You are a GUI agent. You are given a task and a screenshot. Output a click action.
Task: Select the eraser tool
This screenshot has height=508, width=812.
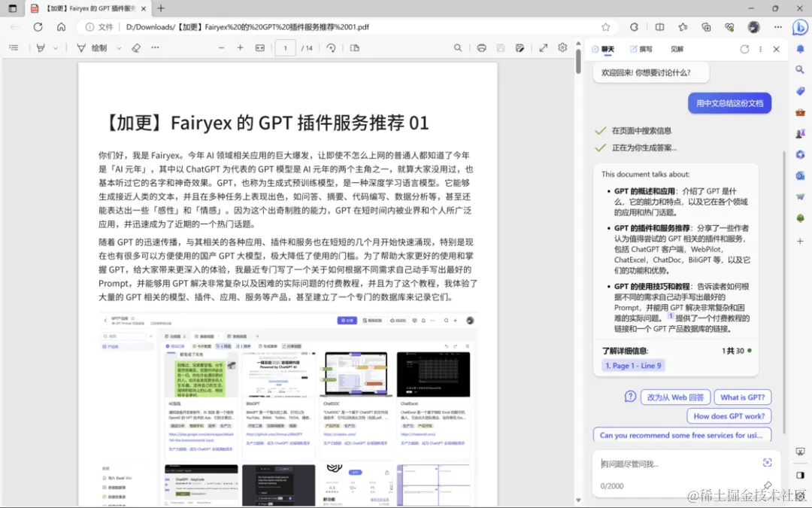click(135, 47)
